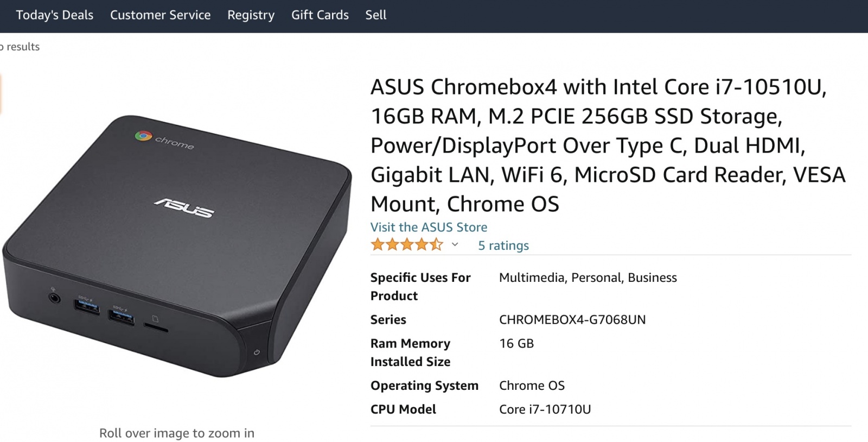
Task: Go back to results link
Action: 21,47
